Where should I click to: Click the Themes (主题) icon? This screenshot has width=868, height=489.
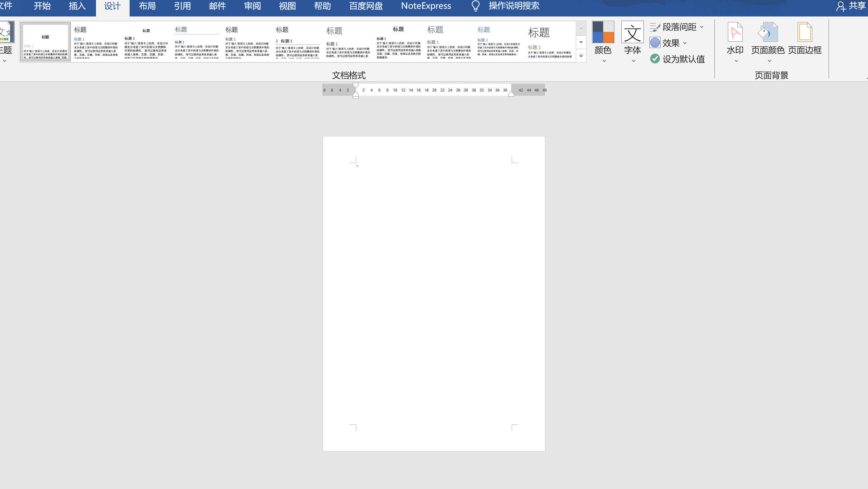pos(6,32)
